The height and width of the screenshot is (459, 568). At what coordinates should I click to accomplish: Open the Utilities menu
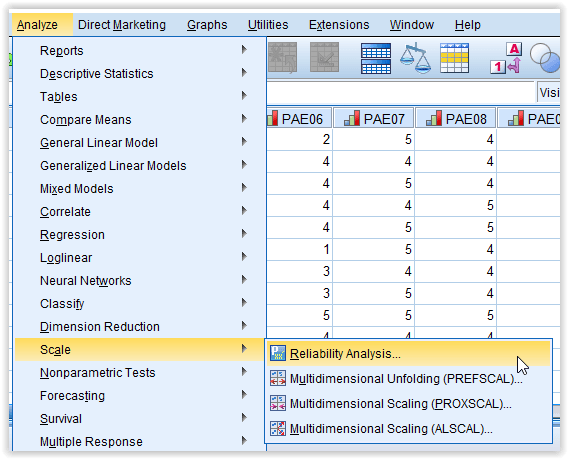tap(268, 25)
